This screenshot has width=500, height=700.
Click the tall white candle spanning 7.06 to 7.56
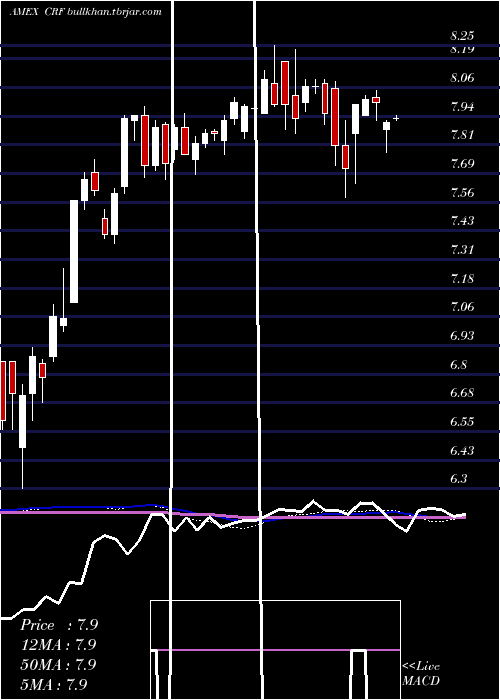(74, 251)
